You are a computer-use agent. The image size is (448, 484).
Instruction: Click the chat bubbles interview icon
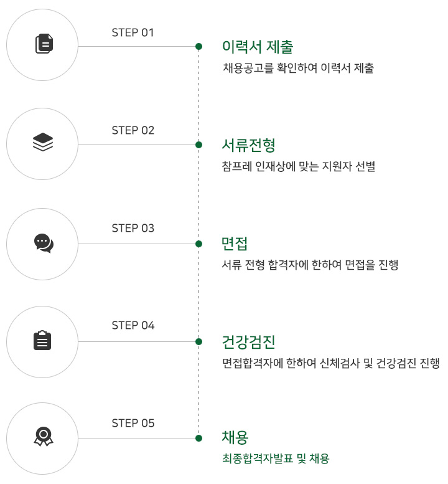click(x=43, y=242)
